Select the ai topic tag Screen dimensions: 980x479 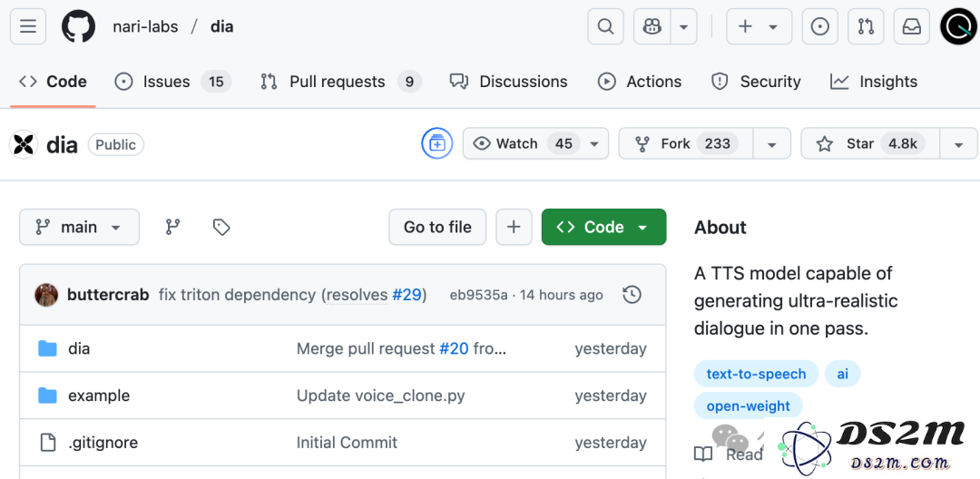(843, 374)
